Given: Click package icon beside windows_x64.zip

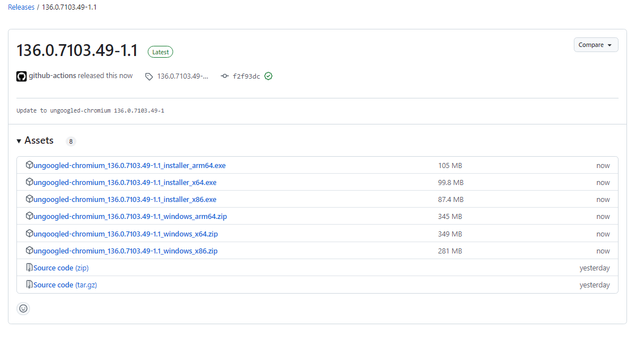Looking at the screenshot, I should click(x=29, y=233).
